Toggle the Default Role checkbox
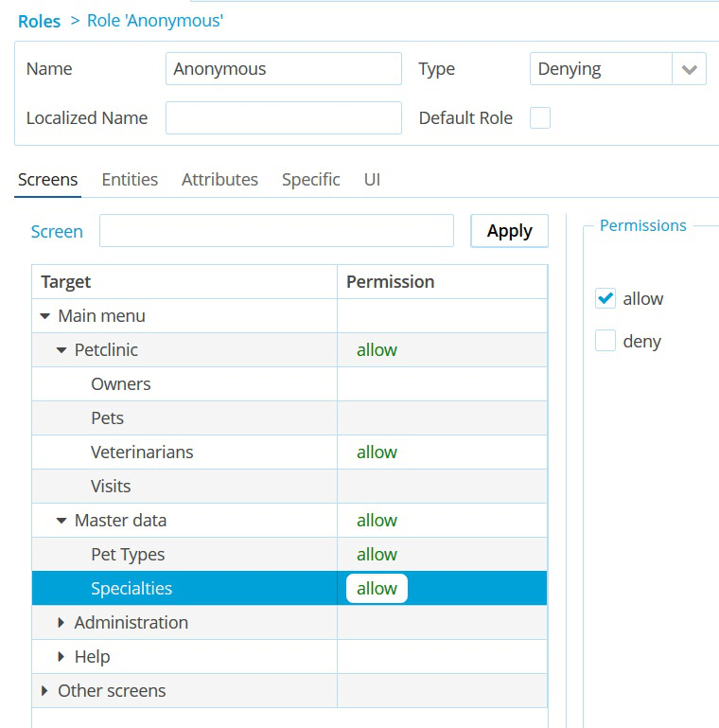719x728 pixels. pos(540,118)
